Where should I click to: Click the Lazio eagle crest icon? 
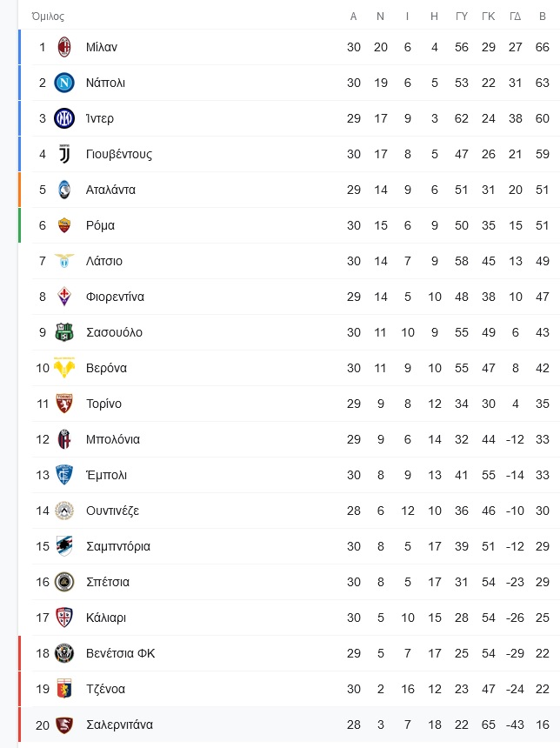click(x=64, y=261)
